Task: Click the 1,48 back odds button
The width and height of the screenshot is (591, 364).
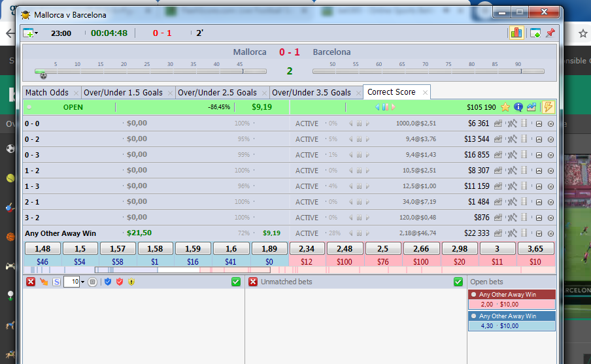Action: (x=42, y=248)
